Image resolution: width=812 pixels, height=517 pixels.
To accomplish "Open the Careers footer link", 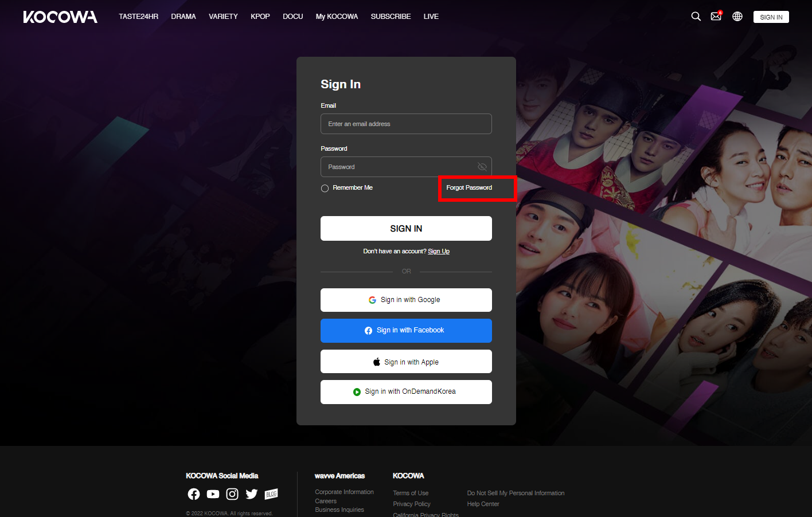I will pos(326,501).
